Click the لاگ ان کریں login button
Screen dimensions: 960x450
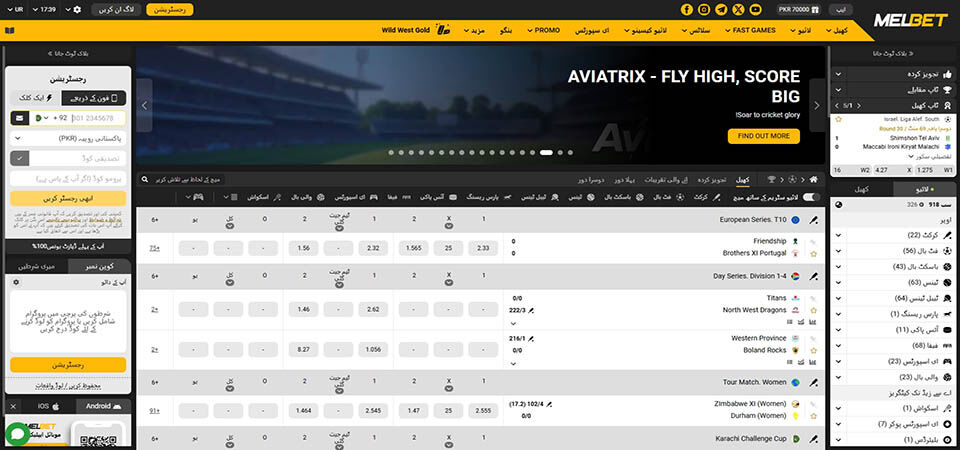tap(116, 10)
